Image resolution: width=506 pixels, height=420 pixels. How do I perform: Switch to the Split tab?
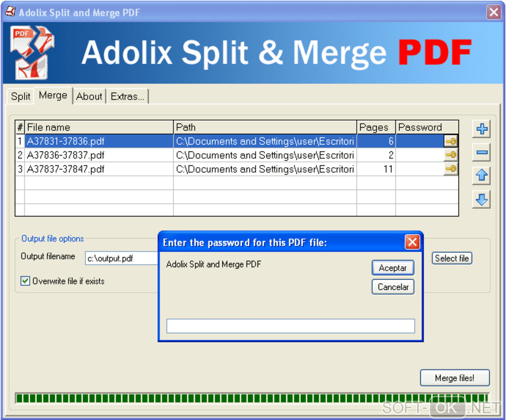[20, 96]
